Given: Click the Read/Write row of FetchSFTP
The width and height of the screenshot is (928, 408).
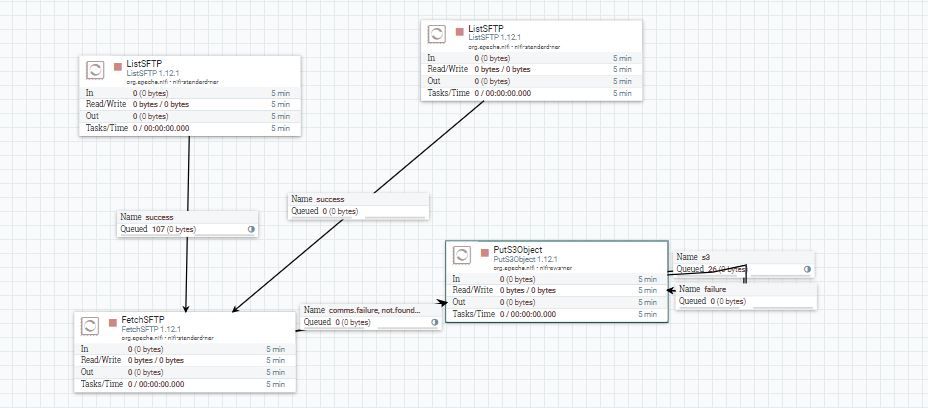Looking at the screenshot, I should pyautogui.click(x=185, y=361).
